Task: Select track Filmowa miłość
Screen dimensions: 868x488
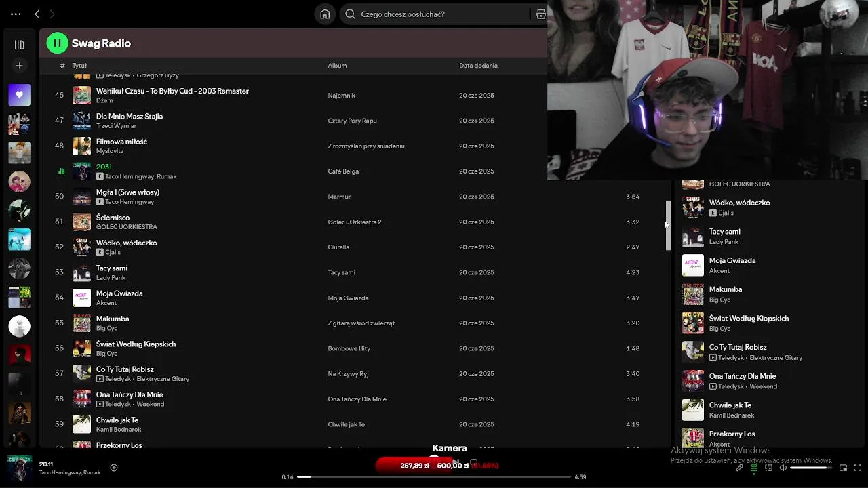Action: click(121, 142)
